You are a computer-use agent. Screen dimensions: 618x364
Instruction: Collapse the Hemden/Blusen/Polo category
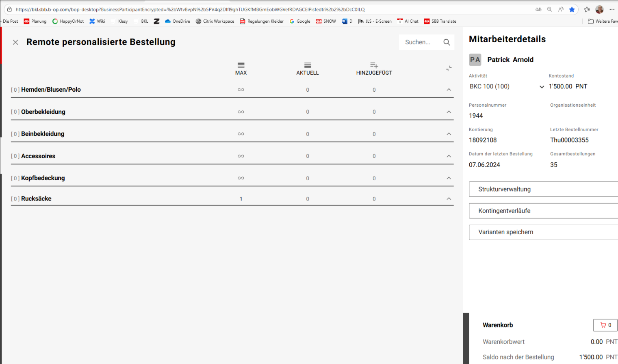point(449,90)
